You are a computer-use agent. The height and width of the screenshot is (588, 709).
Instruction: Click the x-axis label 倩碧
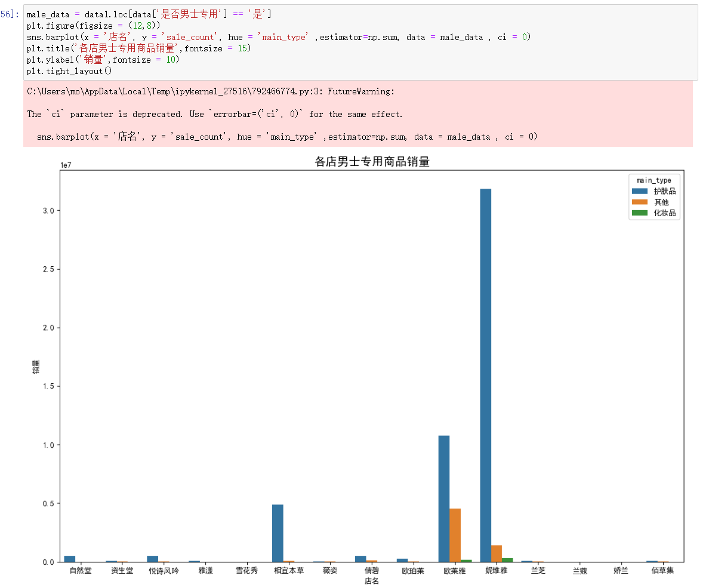click(372, 571)
